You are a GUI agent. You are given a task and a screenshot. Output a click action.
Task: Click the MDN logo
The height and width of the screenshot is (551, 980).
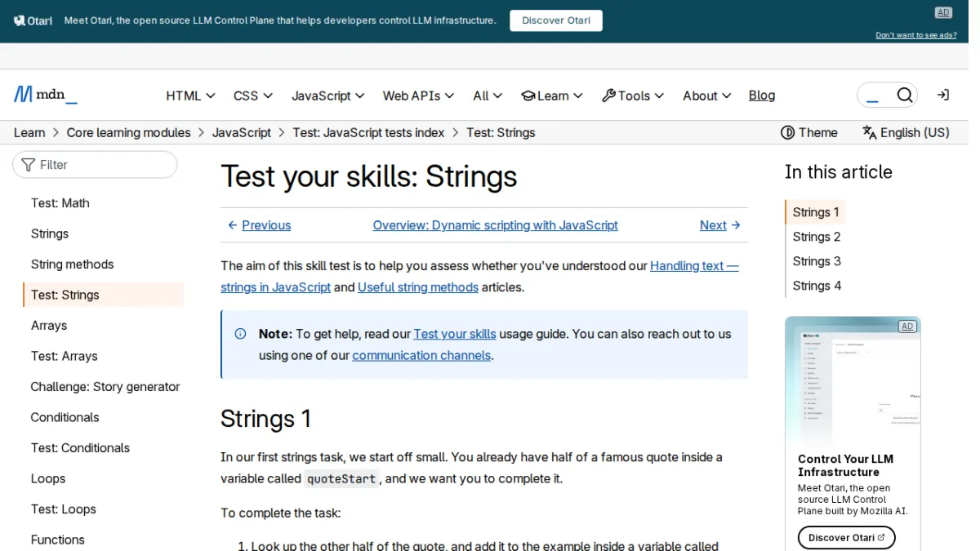tap(46, 95)
